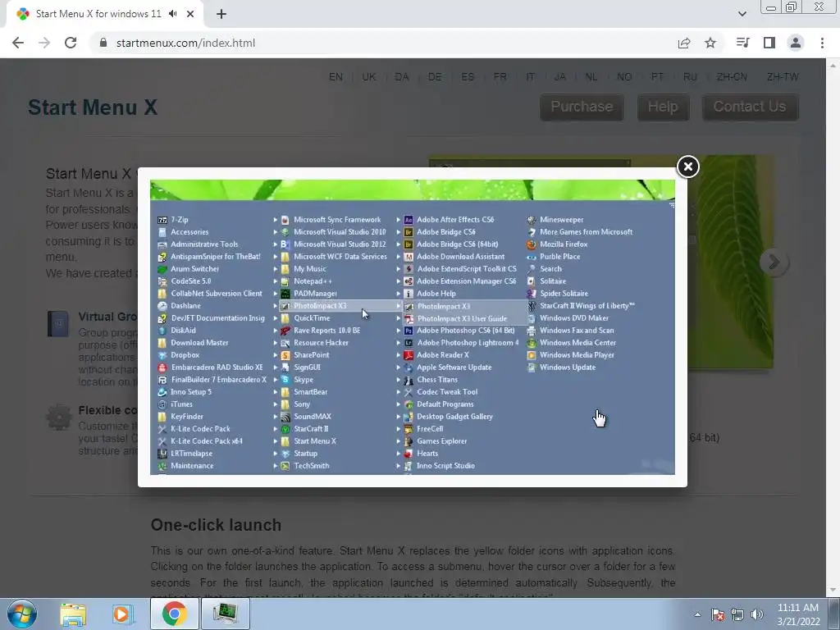Click the page vertical scrollbar
Screen dimensions: 840x630
[x=833, y=328]
